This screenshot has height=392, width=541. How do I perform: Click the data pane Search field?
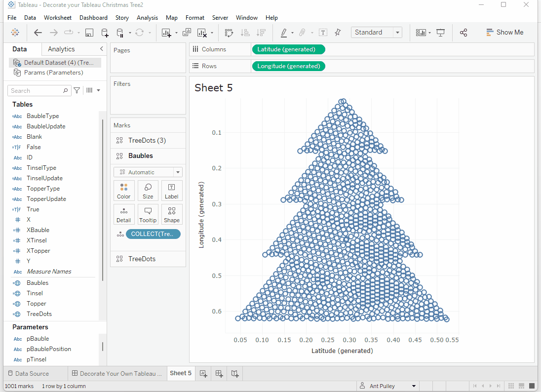pyautogui.click(x=36, y=91)
